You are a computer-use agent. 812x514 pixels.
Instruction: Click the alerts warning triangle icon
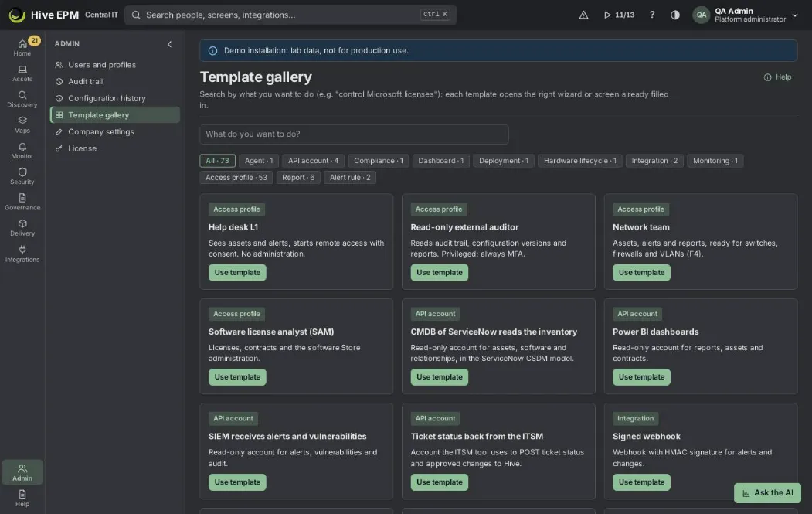click(583, 15)
